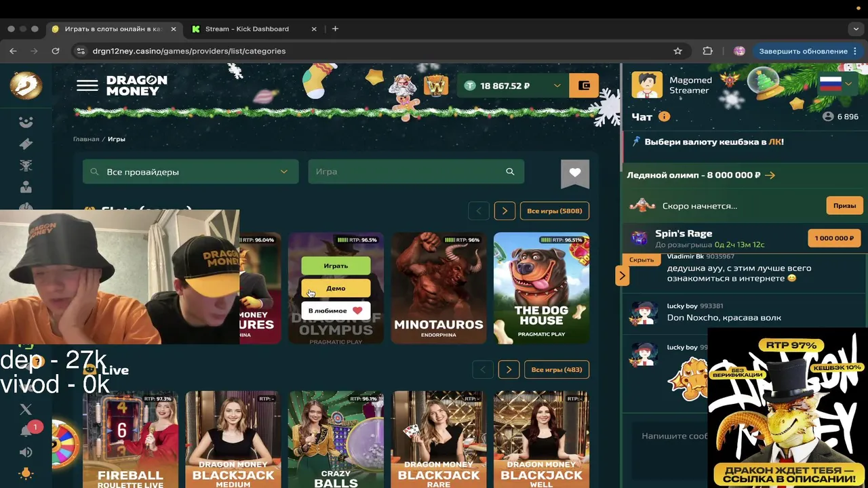Open the dragon head sidebar icon
Viewport: 868px width, 488px height.
(26, 165)
